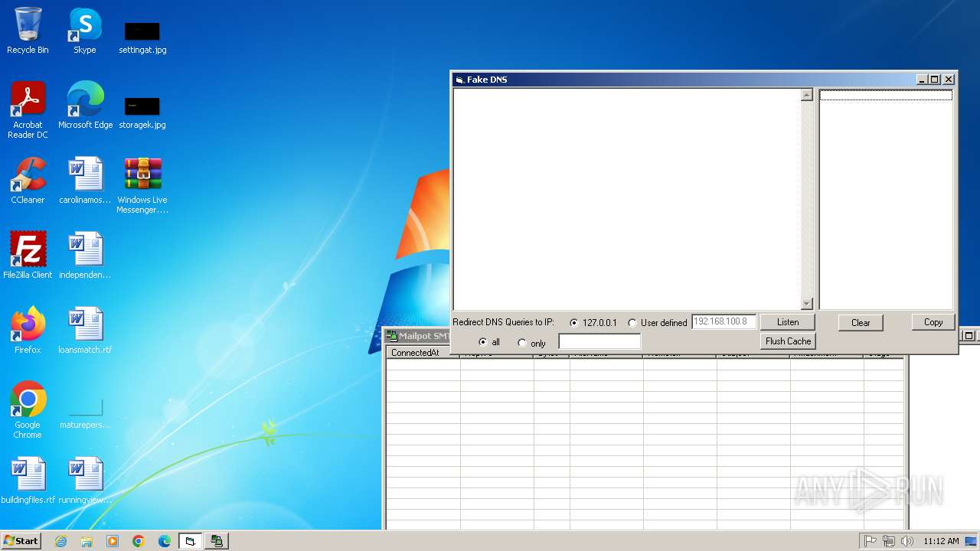Click the DNS log scrollbar up arrow

[x=806, y=96]
